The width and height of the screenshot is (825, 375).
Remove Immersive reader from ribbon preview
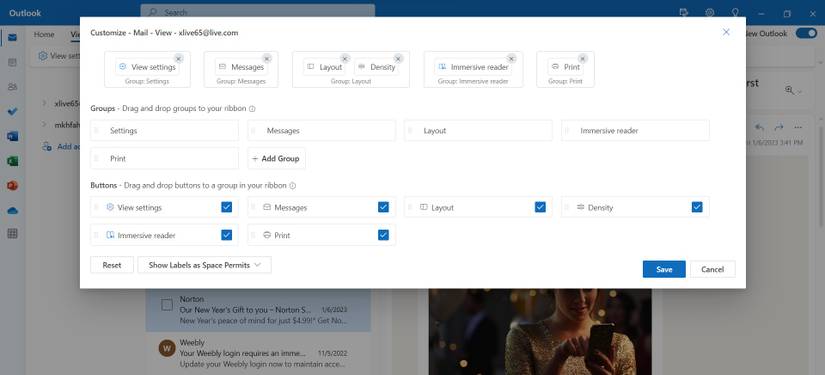click(511, 59)
